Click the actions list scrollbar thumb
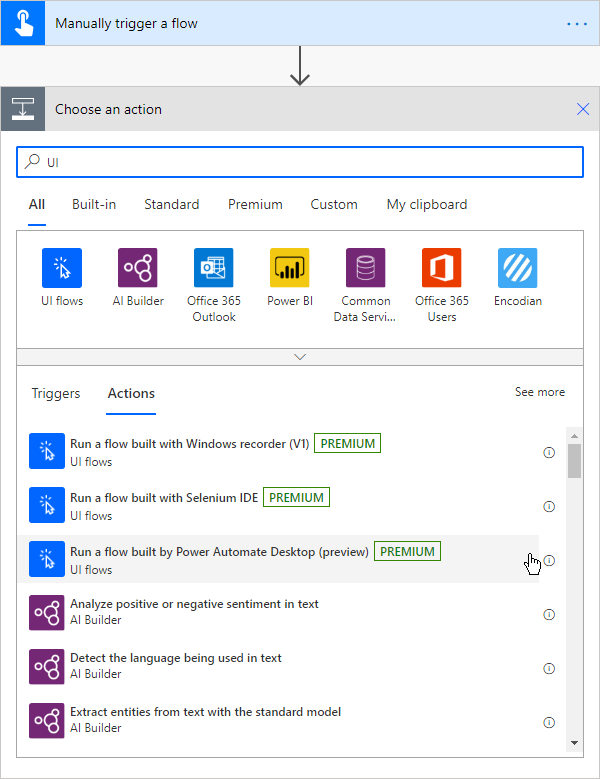 [574, 461]
